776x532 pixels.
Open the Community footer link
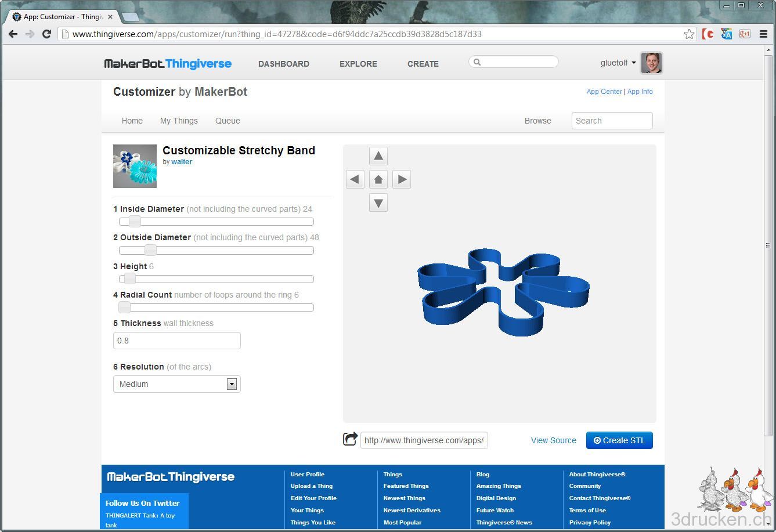click(585, 486)
